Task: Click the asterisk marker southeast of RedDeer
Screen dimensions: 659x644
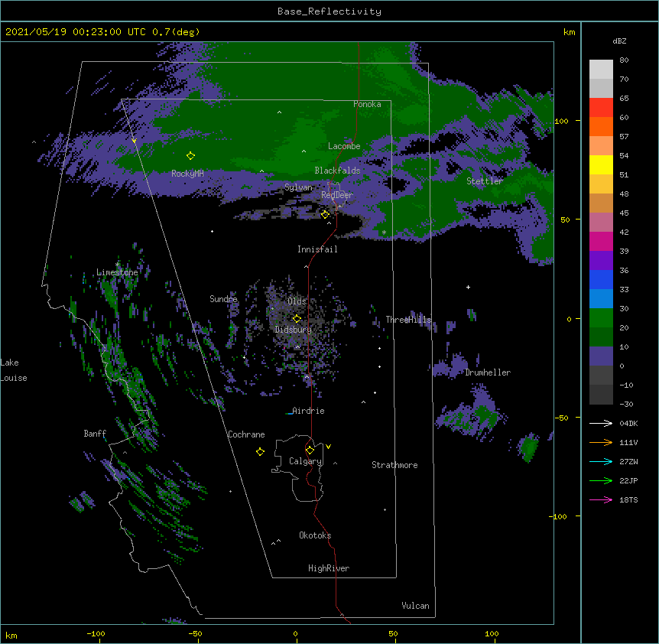Action: coord(384,233)
